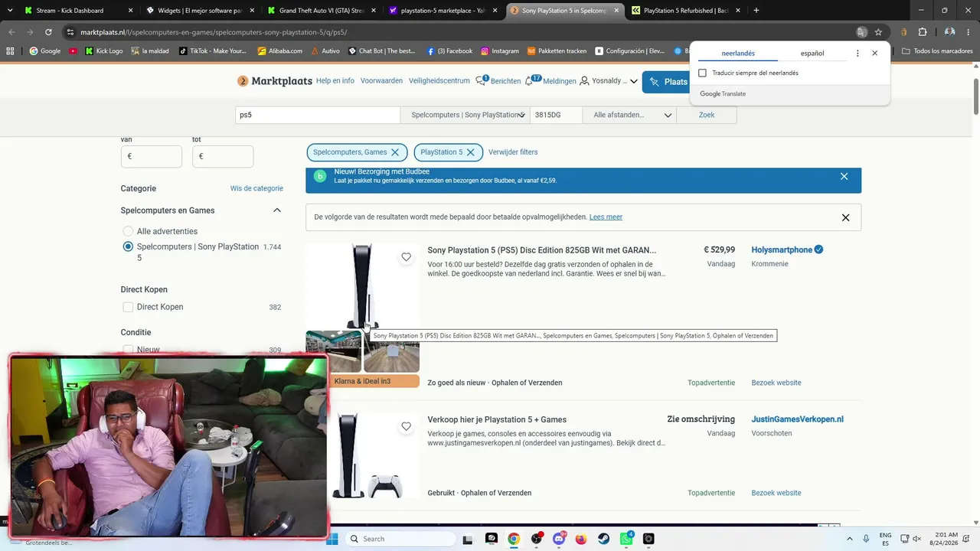Switch to the playstation-5 marketplace Yahoo tab
The image size is (980, 551).
[443, 11]
